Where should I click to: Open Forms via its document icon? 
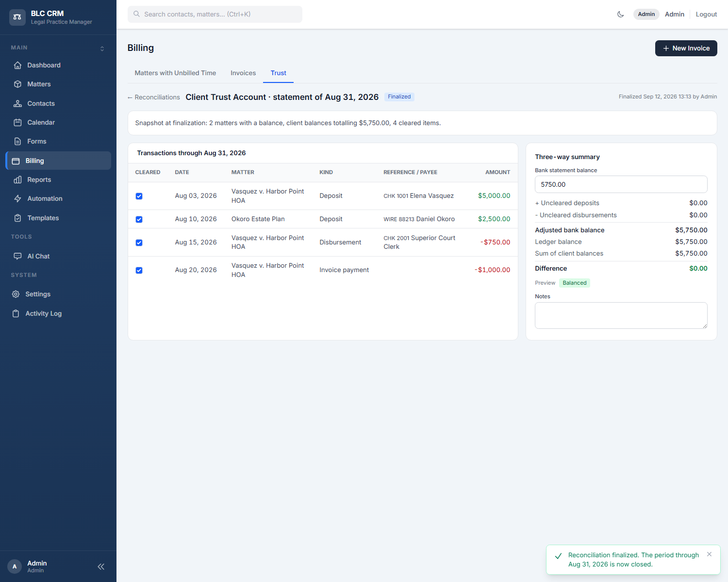pyautogui.click(x=18, y=142)
